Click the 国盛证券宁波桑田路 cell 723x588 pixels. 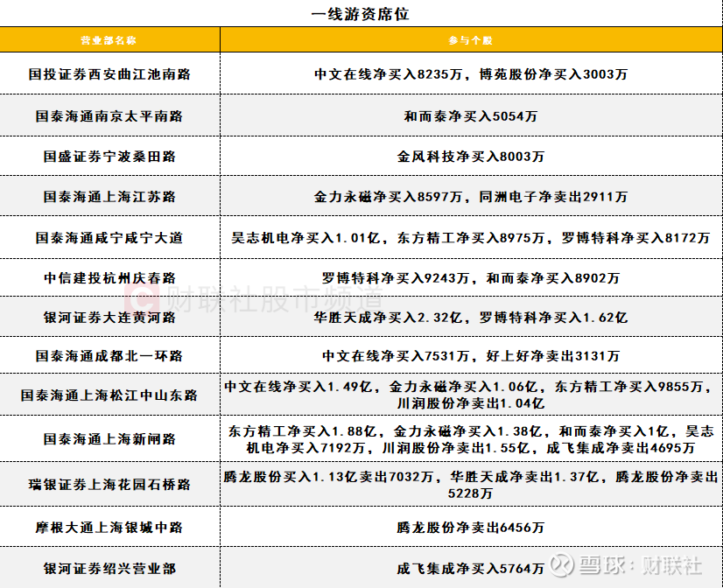[x=109, y=157]
